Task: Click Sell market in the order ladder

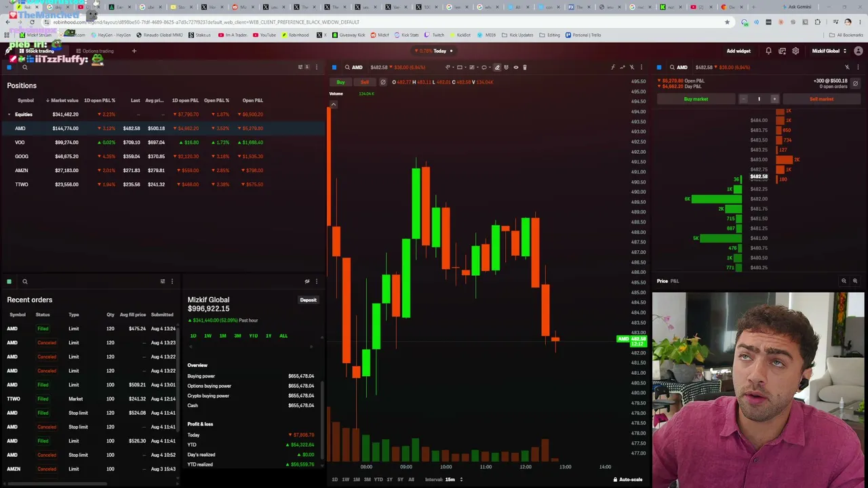Action: [821, 99]
